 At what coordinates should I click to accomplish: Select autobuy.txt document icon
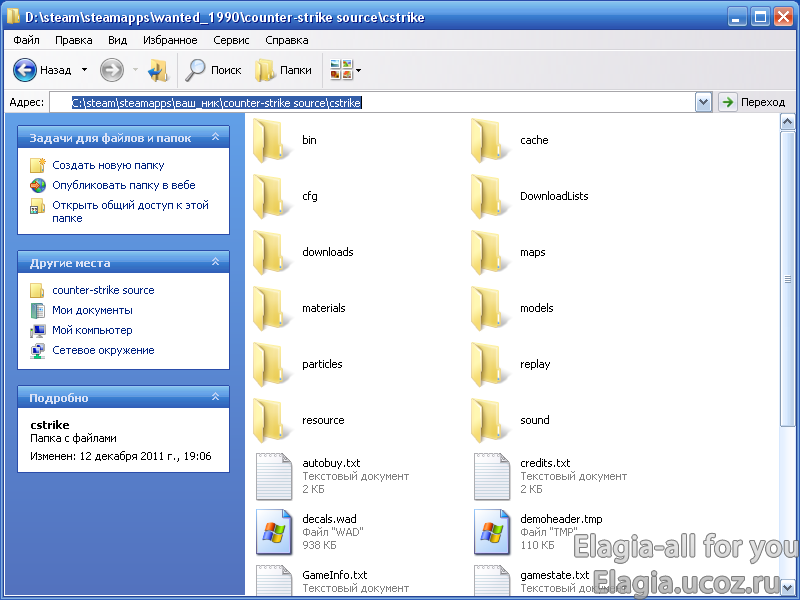click(274, 477)
